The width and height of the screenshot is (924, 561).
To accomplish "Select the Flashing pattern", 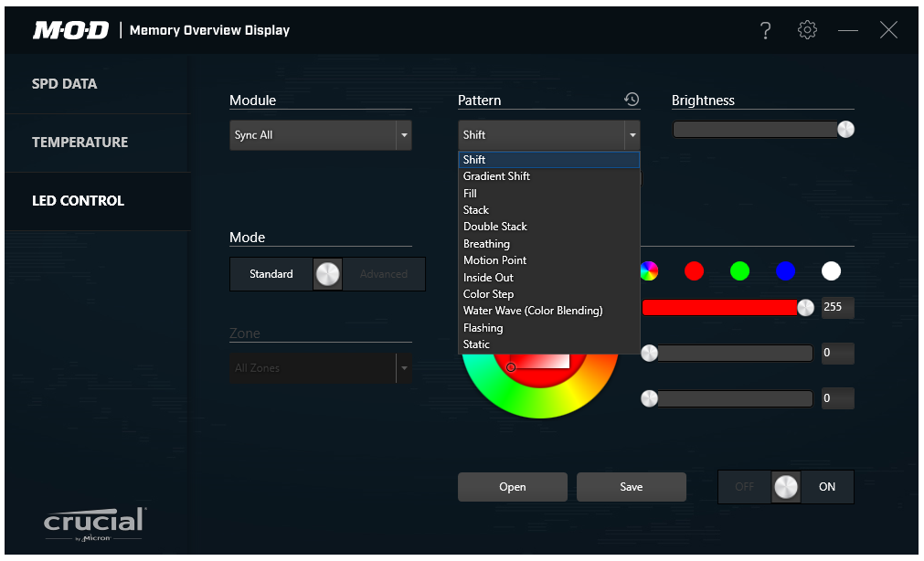I will (549, 328).
